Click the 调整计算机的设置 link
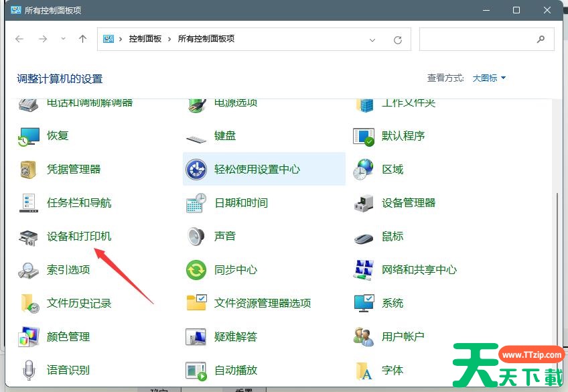The image size is (568, 392). click(x=58, y=78)
